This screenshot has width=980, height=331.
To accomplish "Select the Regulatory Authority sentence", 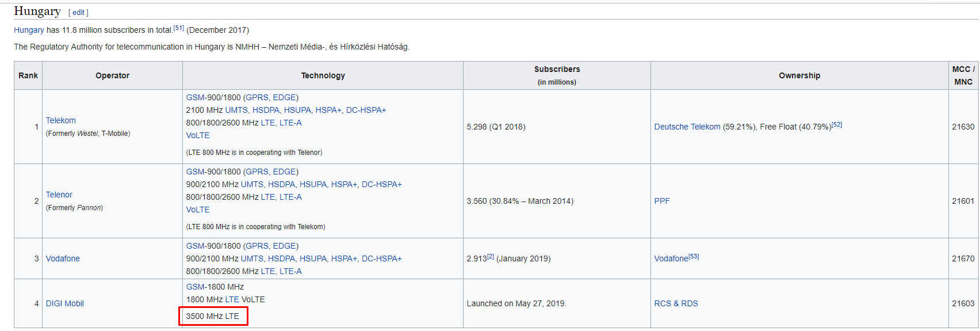I will point(212,47).
